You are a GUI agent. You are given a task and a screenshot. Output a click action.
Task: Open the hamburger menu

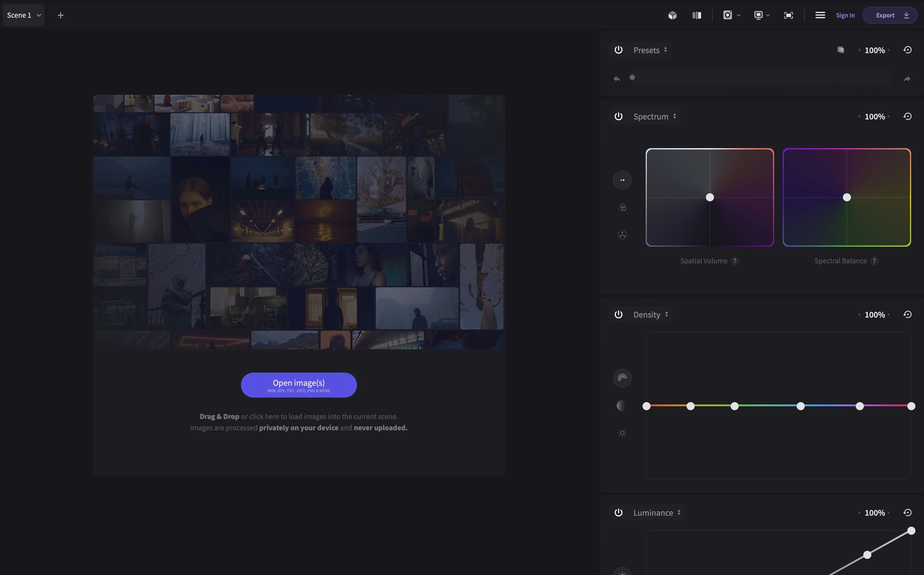[820, 15]
